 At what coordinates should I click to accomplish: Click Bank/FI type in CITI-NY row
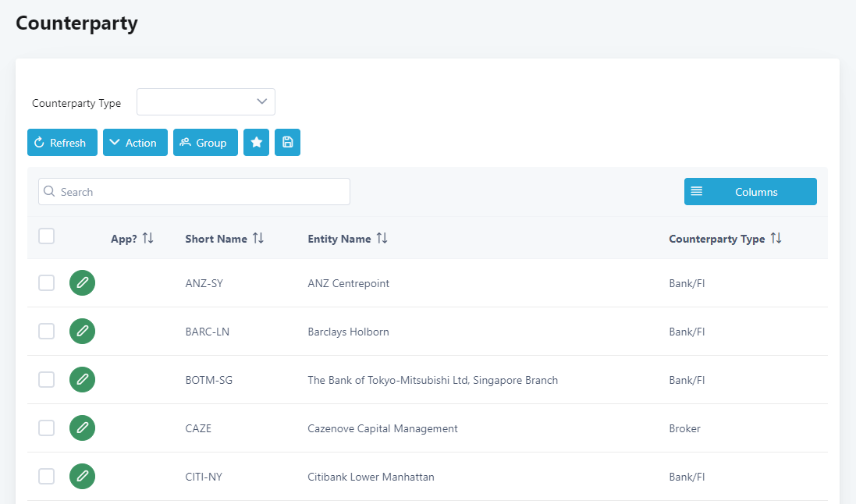tap(687, 477)
